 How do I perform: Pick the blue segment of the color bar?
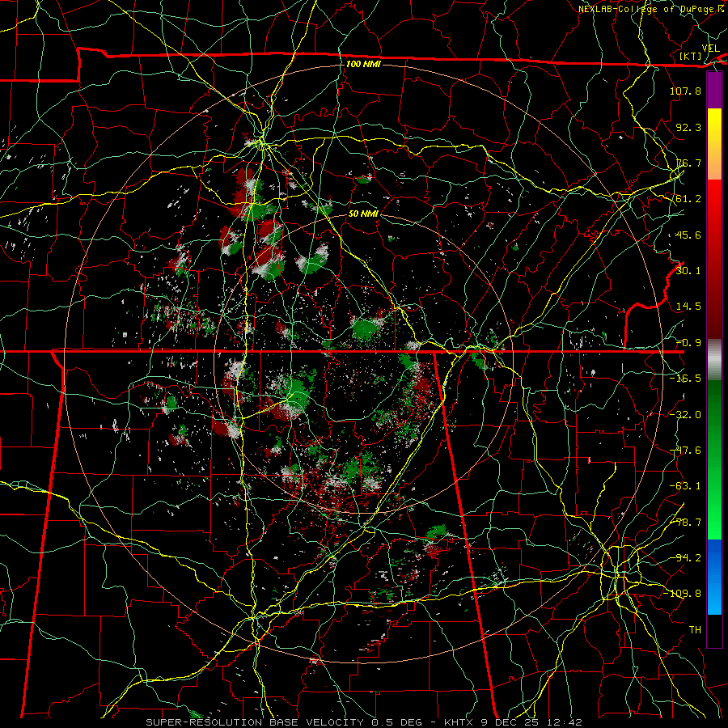(714, 577)
